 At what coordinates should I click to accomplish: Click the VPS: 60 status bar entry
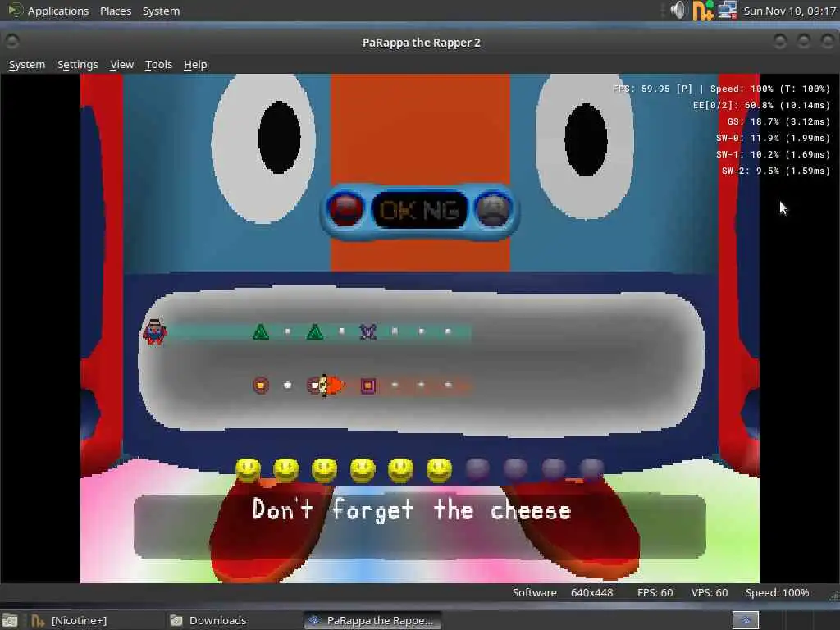(x=710, y=592)
